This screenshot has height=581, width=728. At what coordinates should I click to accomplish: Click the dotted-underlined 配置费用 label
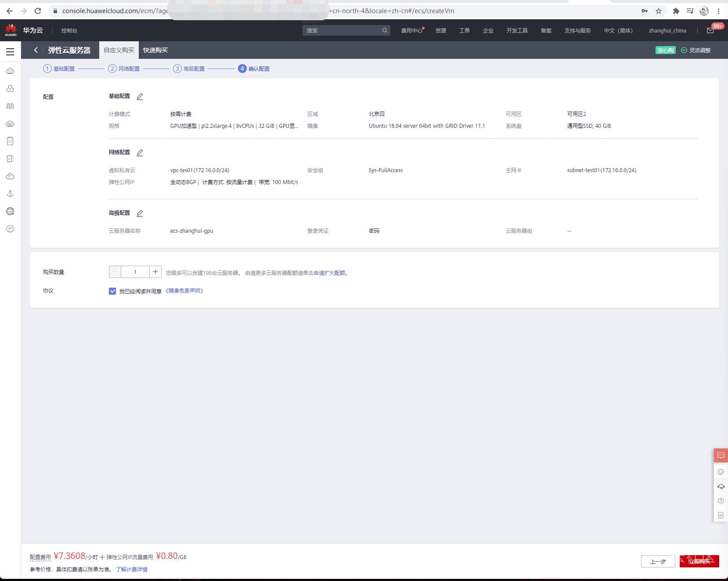tap(40, 557)
